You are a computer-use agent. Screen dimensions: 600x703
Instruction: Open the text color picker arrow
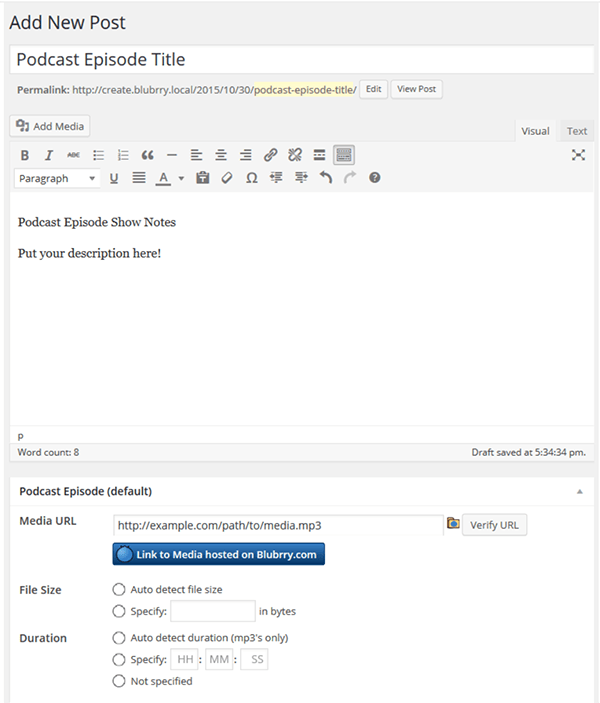click(x=181, y=178)
